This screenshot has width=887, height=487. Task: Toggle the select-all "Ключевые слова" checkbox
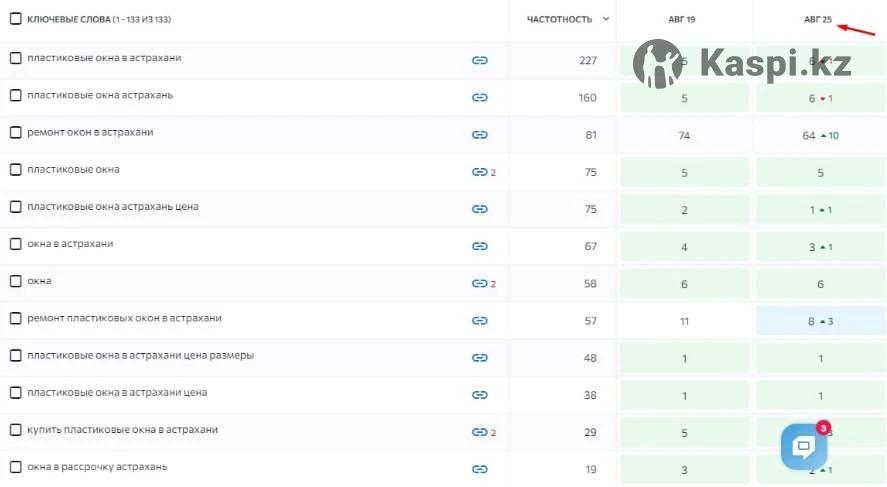coord(15,19)
